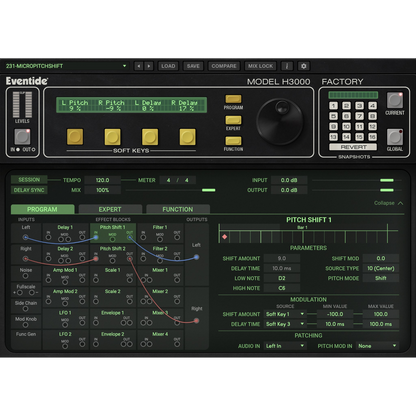Click the TEMPO value 120.0 field

click(x=102, y=180)
